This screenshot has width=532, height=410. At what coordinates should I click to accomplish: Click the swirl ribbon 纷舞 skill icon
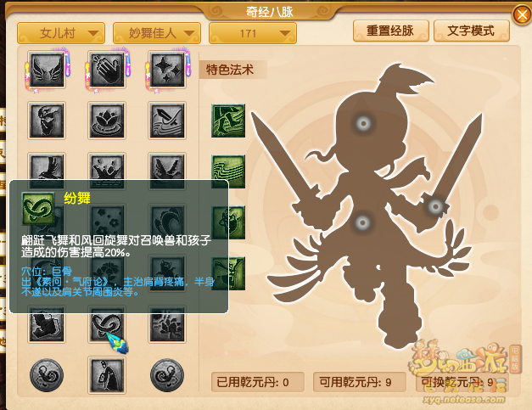pos(107,324)
